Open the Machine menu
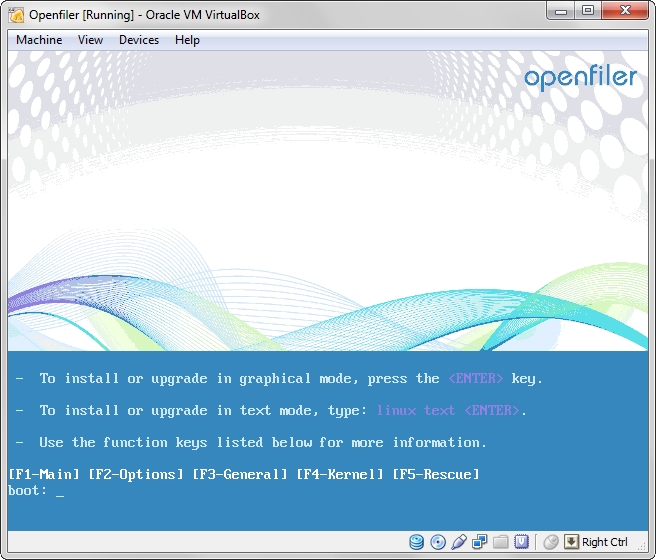This screenshot has width=656, height=560. coord(39,40)
